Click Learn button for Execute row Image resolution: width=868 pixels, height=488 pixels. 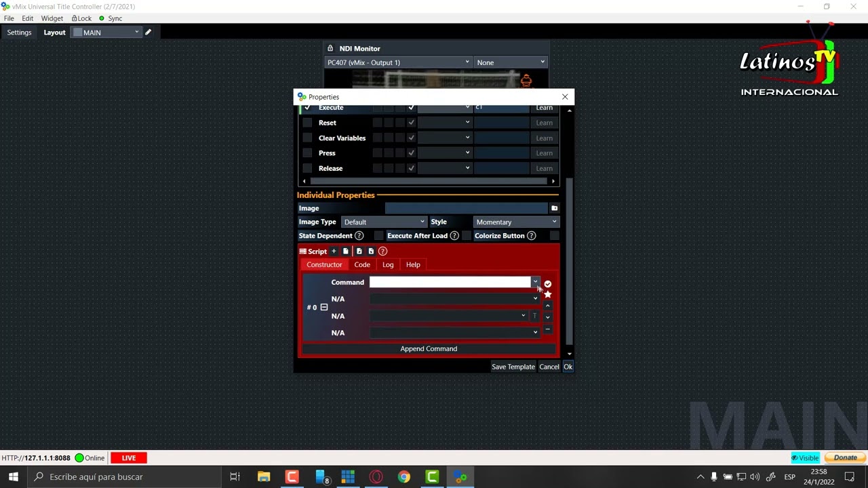pyautogui.click(x=544, y=108)
